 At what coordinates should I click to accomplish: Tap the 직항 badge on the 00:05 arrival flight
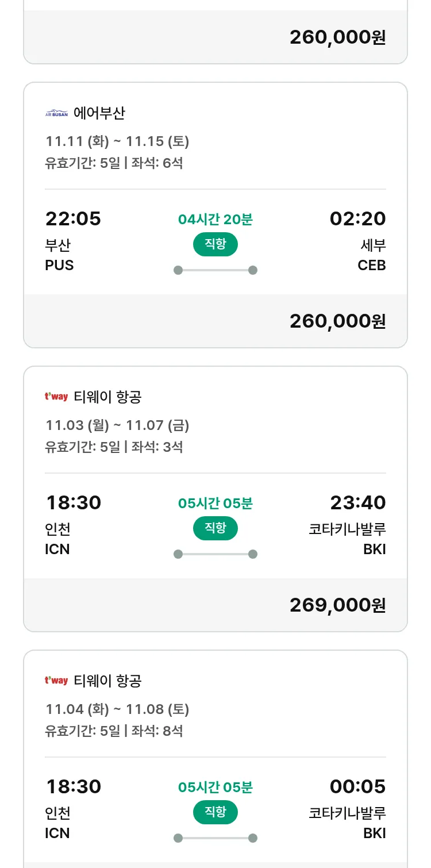click(215, 812)
